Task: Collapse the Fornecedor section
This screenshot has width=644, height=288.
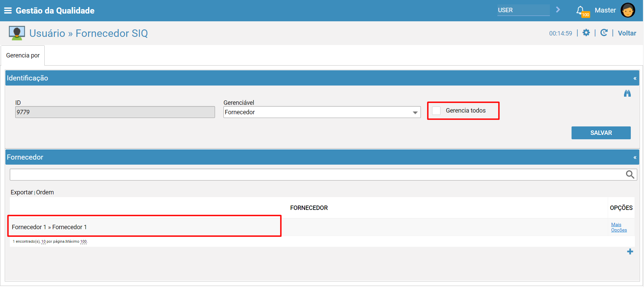Action: 635,157
